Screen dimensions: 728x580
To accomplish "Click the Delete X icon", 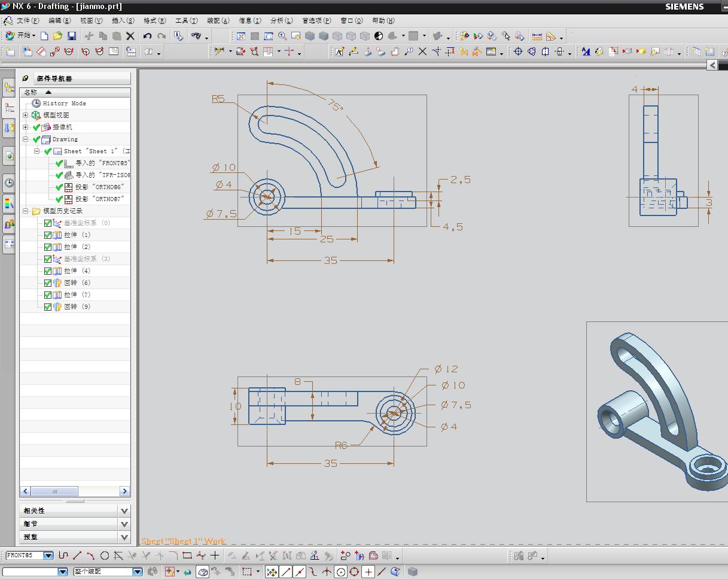I will click(x=130, y=36).
